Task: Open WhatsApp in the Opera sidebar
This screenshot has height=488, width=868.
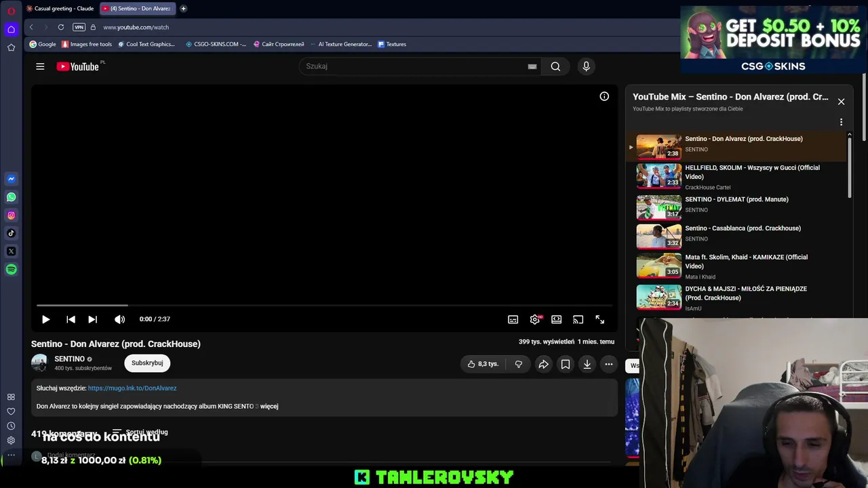Action: 11,197
